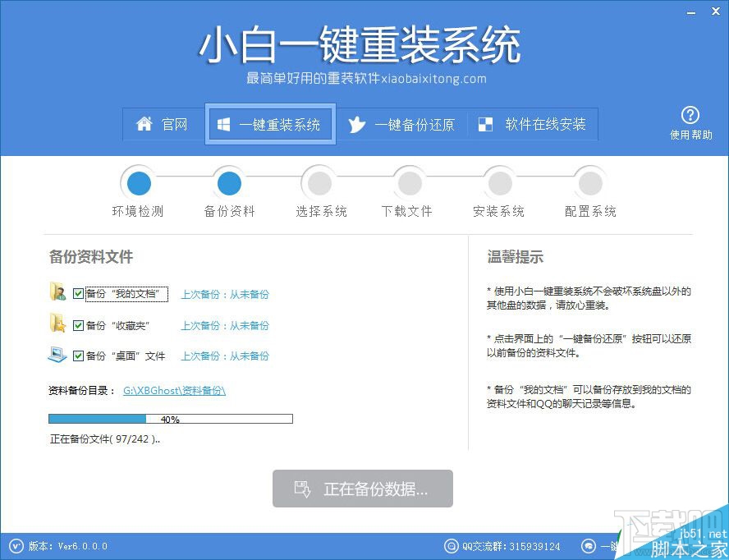Viewport: 729px width, 560px height.
Task: Click the 选择系统 step circle
Action: click(x=320, y=184)
